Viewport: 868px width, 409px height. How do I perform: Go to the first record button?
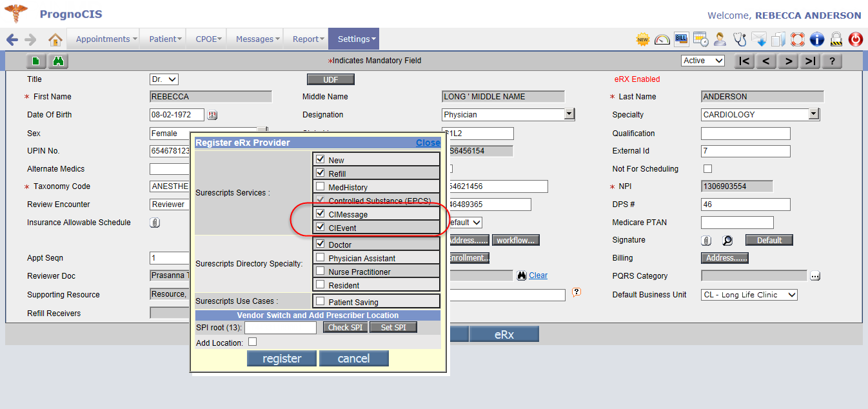(744, 61)
